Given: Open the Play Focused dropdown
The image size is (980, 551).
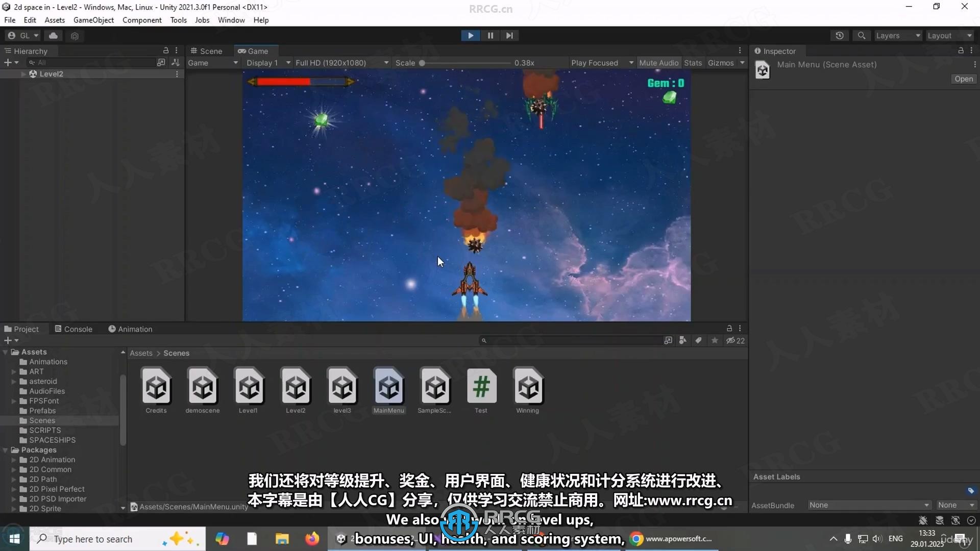Looking at the screenshot, I should click(x=602, y=63).
